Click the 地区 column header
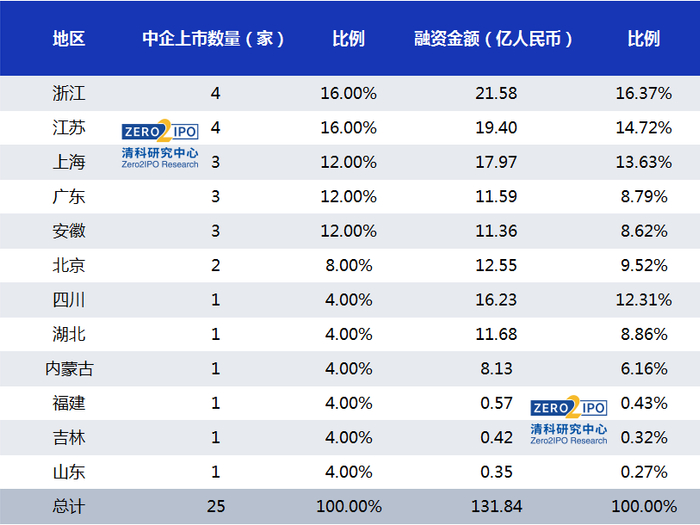Screen dimensions: 700x525 pyautogui.click(x=69, y=39)
